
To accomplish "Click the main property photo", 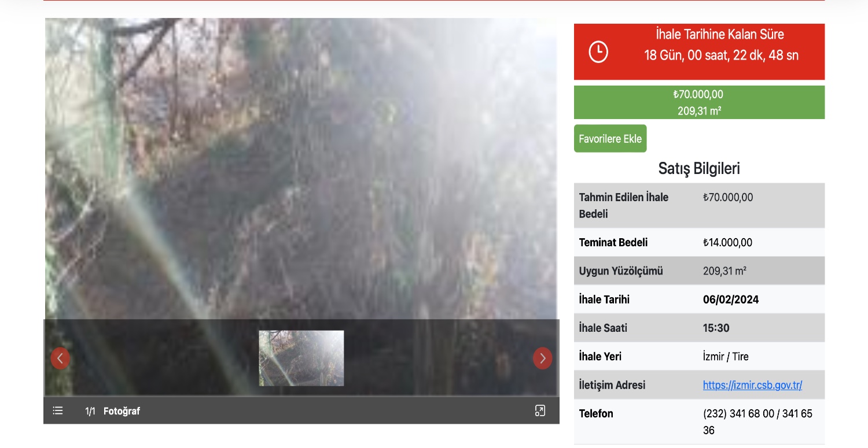I will pos(301,169).
